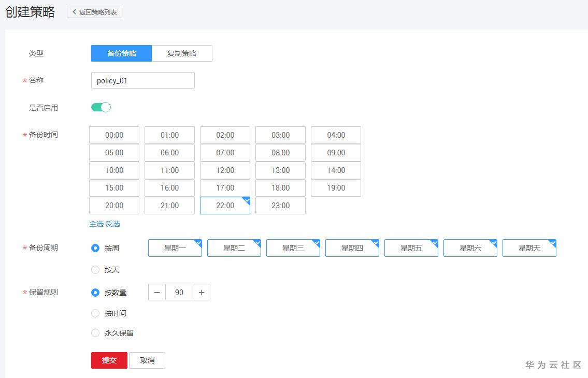The image size is (588, 378).
Task: Select backup time 12:00
Action: tap(225, 170)
